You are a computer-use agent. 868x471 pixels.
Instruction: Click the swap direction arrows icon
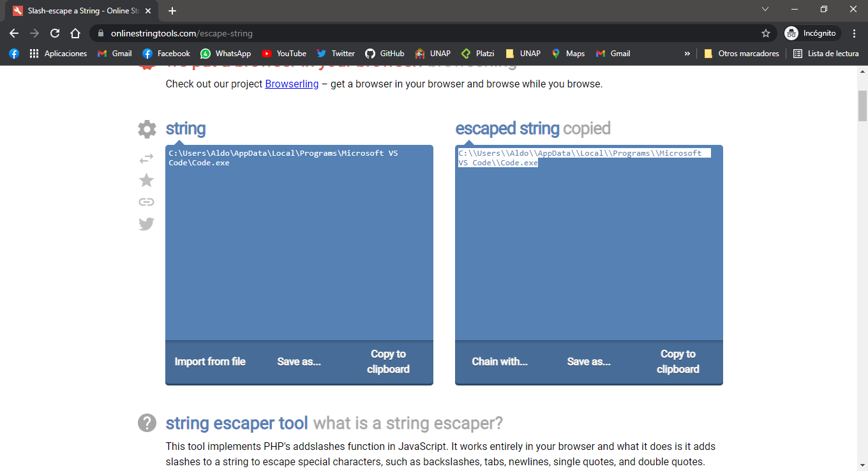click(146, 158)
